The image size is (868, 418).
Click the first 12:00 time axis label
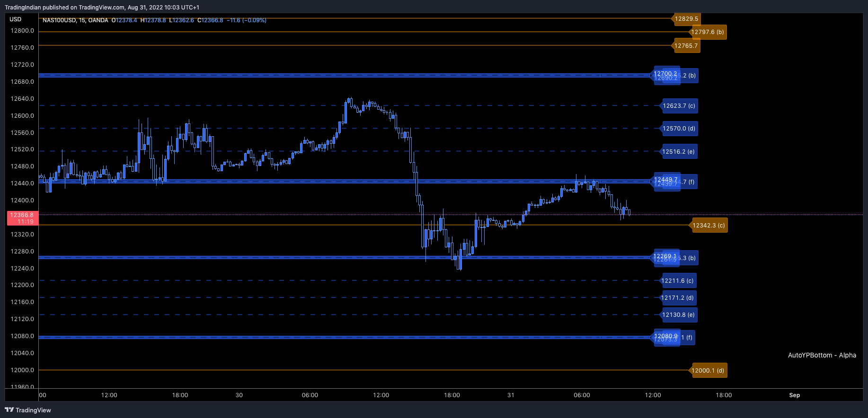point(109,395)
